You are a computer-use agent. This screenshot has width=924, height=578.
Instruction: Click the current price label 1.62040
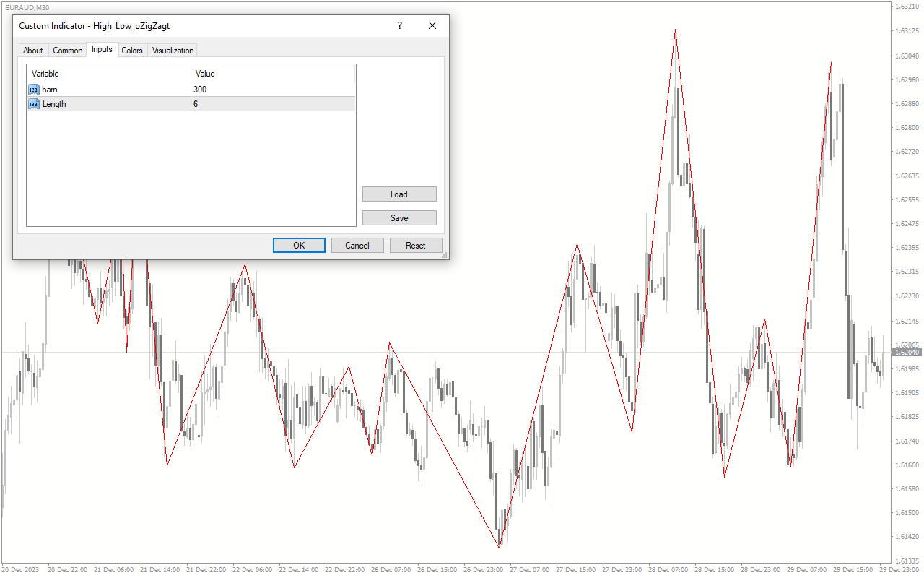point(907,353)
